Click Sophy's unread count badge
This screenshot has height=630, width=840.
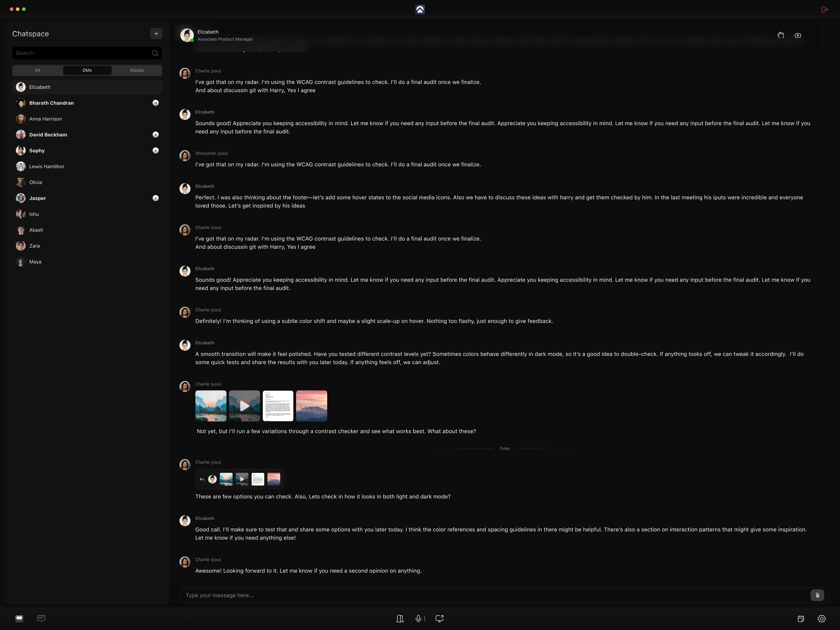coord(156,151)
